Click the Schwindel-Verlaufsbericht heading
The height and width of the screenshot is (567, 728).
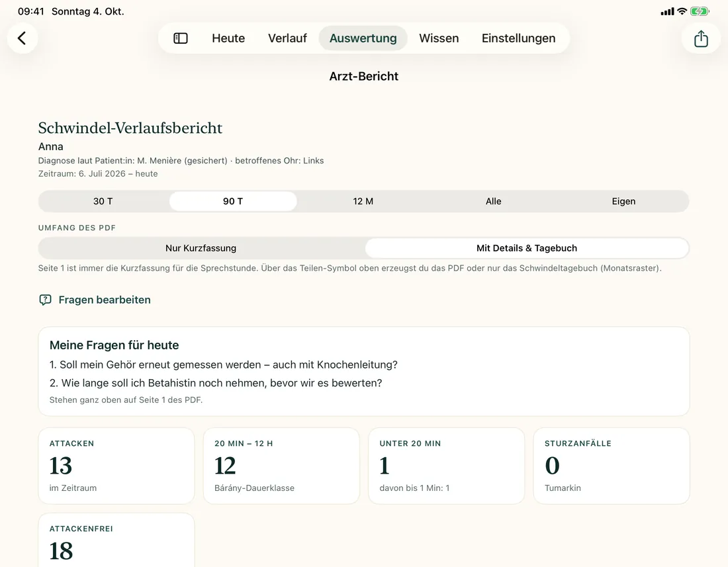pos(130,128)
